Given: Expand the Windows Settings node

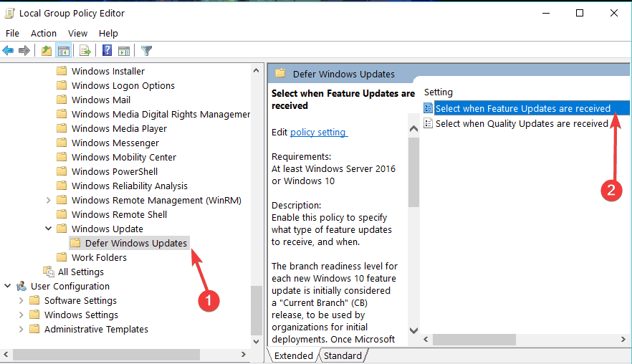Looking at the screenshot, I should [21, 315].
